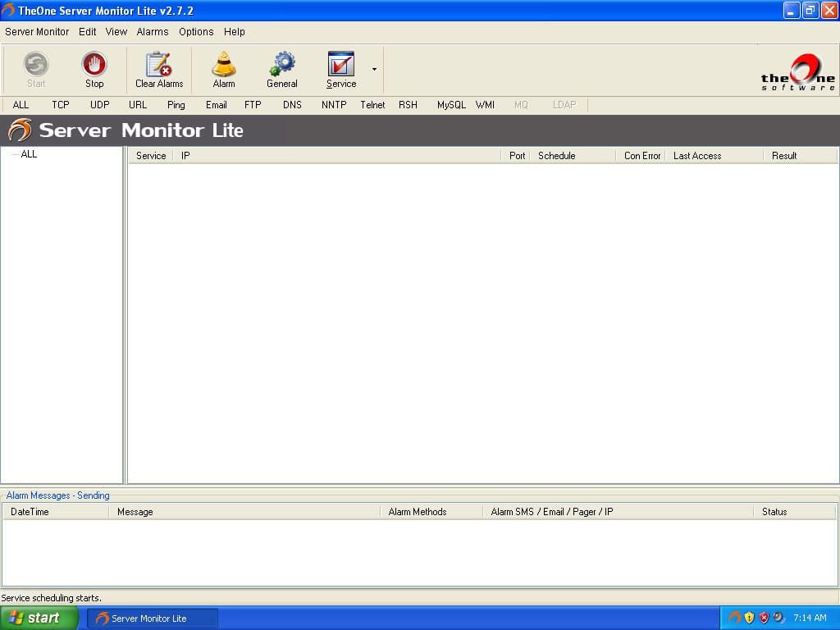Click Alarm SMS / Email / Pager / IP header
The image size is (840, 630).
pos(619,512)
